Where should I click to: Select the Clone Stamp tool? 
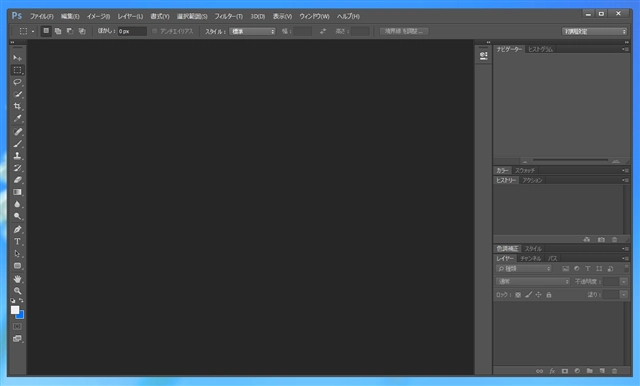pos(17,156)
